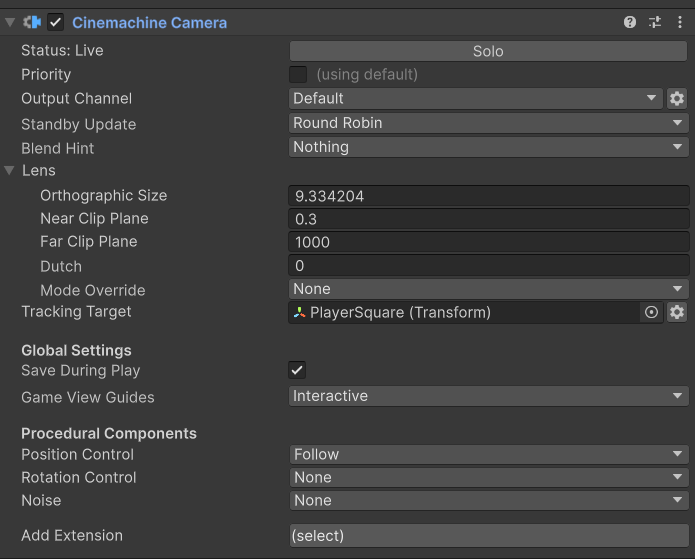Click the Tracking Target gear icon
This screenshot has height=559, width=695.
677,312
